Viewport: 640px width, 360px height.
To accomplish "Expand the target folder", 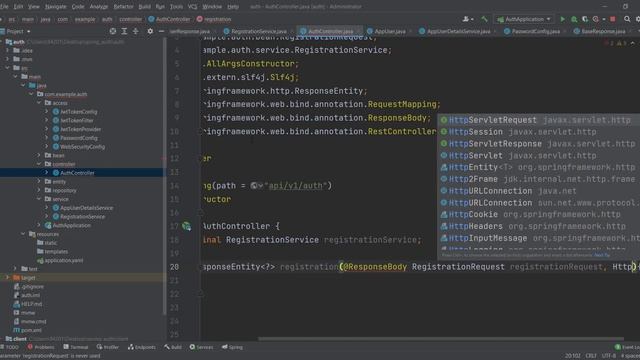I will (x=7, y=278).
